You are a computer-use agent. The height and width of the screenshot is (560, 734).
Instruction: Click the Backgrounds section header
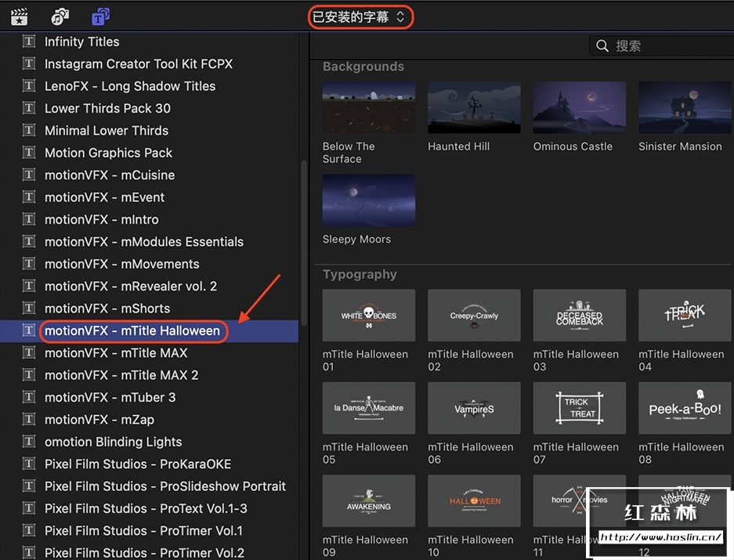[363, 67]
